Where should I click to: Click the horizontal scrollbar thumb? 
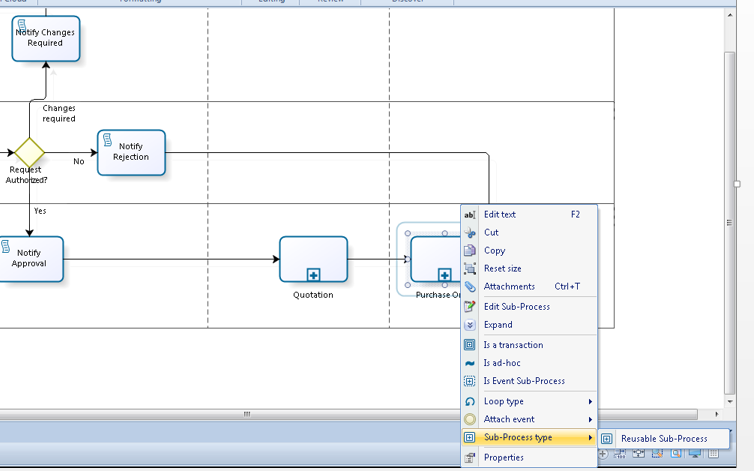click(x=247, y=414)
